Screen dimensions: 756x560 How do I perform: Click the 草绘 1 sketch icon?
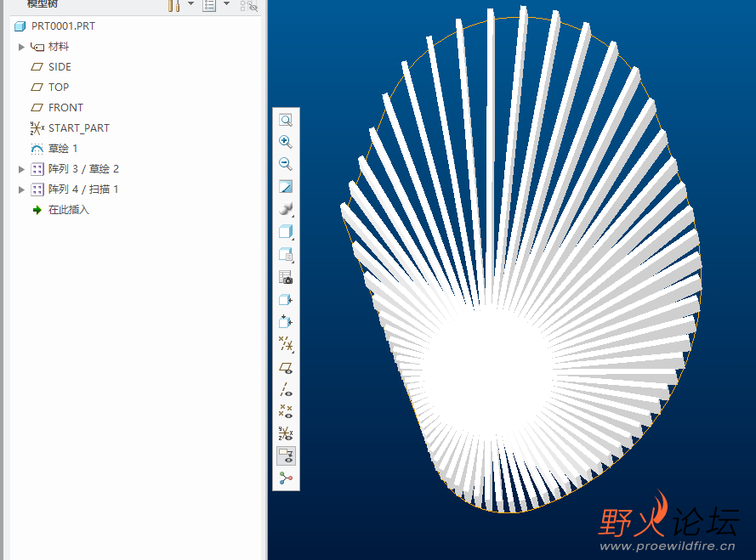click(37, 149)
